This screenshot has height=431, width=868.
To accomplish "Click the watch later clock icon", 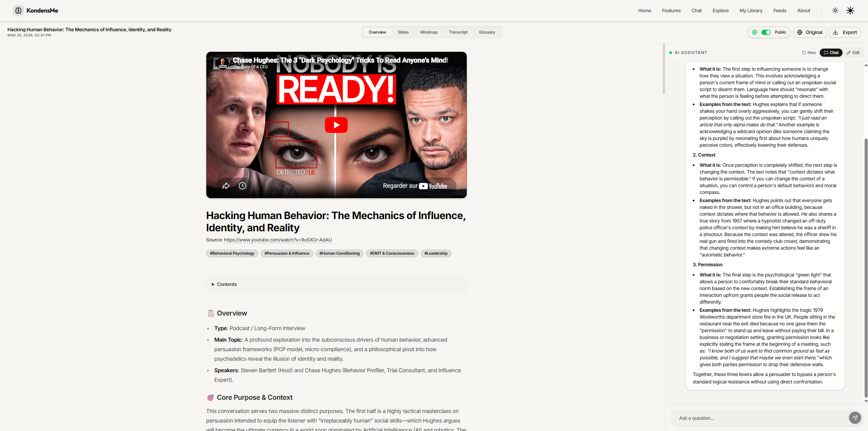I will pyautogui.click(x=242, y=186).
